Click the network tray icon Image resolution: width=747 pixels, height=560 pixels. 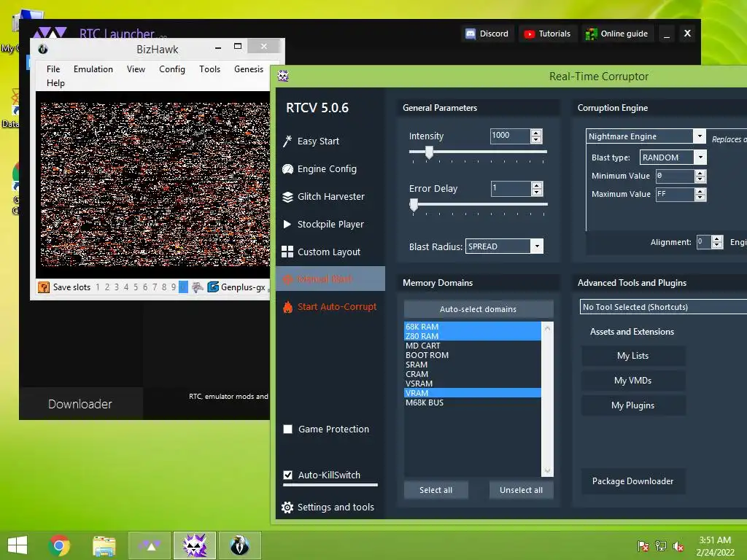(661, 546)
